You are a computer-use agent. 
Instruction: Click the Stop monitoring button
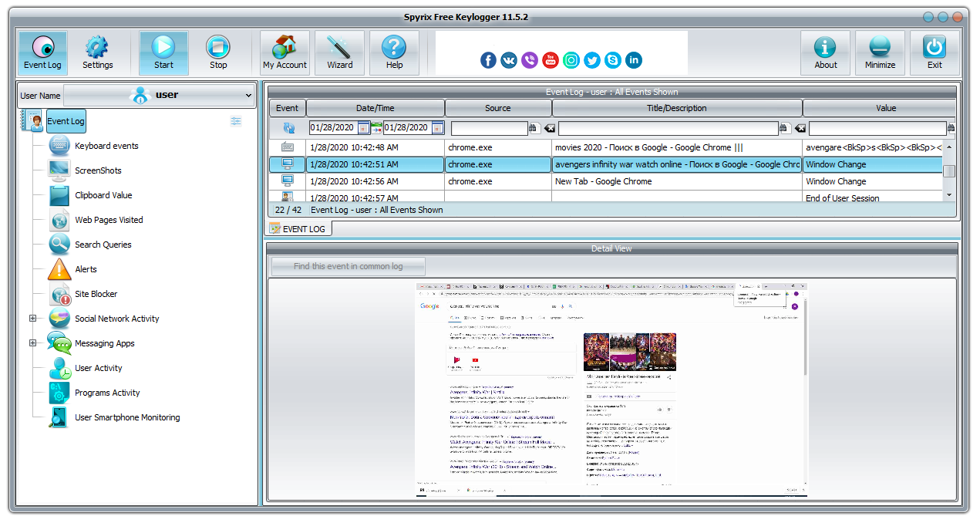pos(218,52)
